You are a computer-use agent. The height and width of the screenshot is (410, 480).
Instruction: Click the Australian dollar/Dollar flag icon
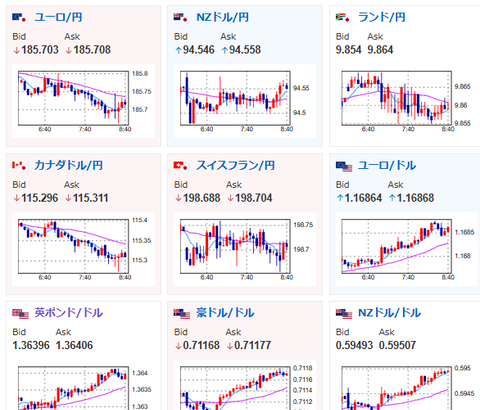[182, 314]
